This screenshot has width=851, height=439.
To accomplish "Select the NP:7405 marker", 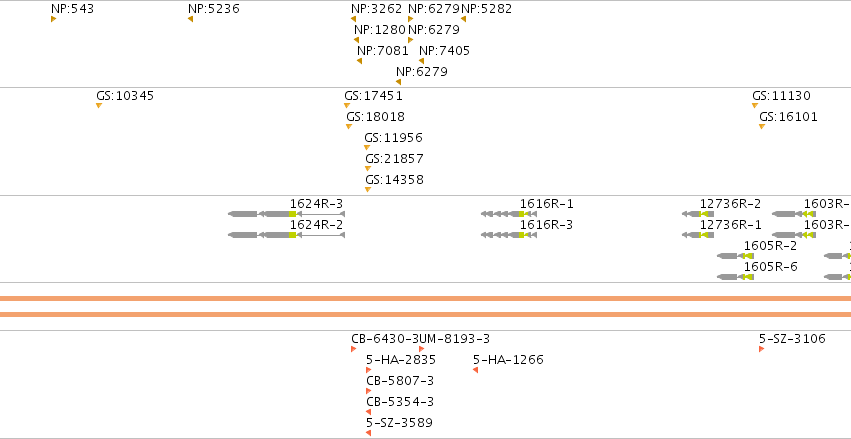I will pyautogui.click(x=422, y=61).
